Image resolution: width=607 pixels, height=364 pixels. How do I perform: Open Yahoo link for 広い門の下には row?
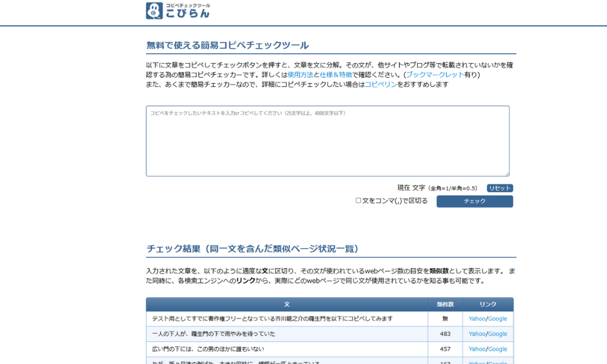pos(476,349)
